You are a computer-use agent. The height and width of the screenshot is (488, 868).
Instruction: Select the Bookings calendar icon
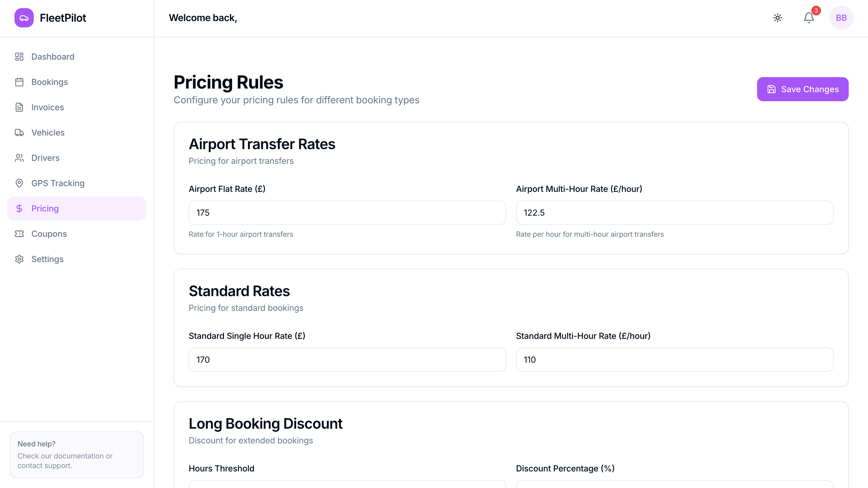coord(19,82)
